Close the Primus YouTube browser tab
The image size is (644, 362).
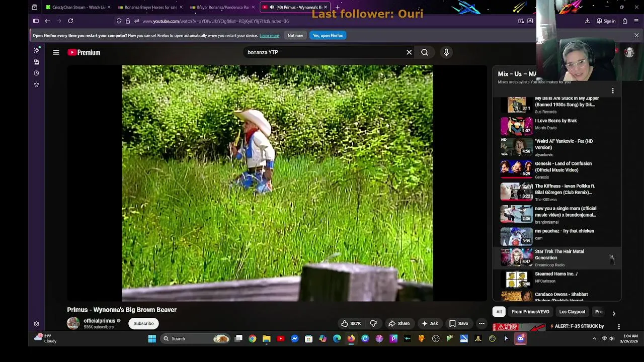[x=326, y=7]
